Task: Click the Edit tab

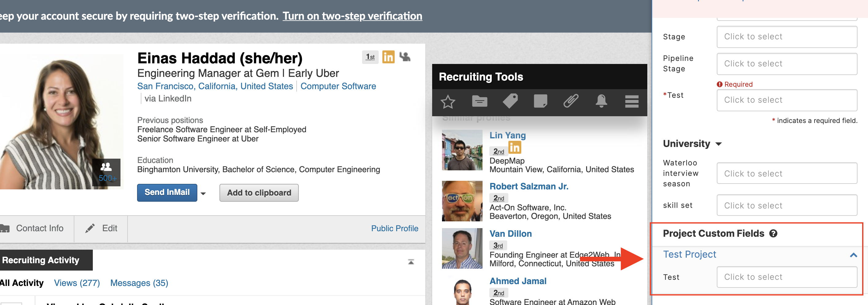Action: pos(101,228)
